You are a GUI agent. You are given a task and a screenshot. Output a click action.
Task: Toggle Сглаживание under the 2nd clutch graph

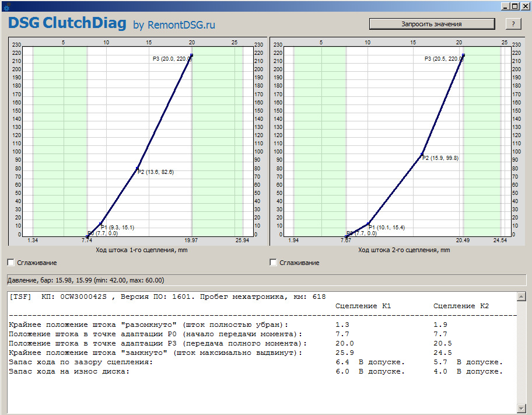click(273, 263)
